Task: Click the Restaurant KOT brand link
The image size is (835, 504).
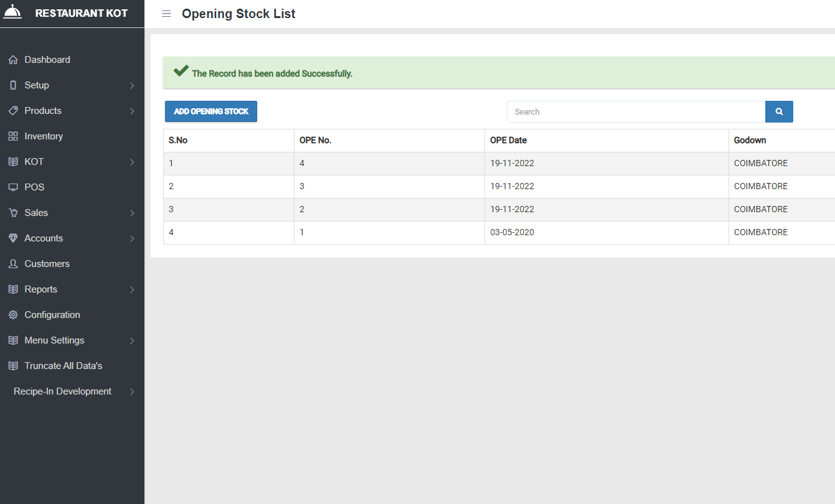Action: pyautogui.click(x=81, y=13)
